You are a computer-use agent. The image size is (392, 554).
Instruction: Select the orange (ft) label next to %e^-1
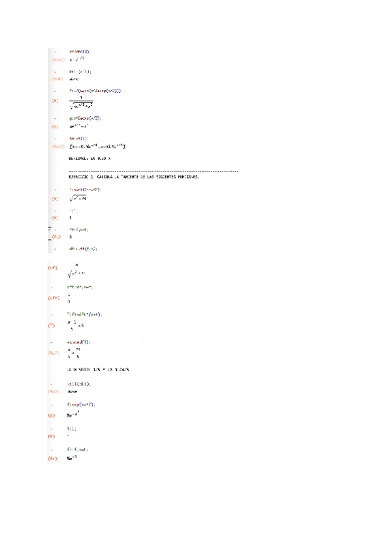[x=52, y=459]
